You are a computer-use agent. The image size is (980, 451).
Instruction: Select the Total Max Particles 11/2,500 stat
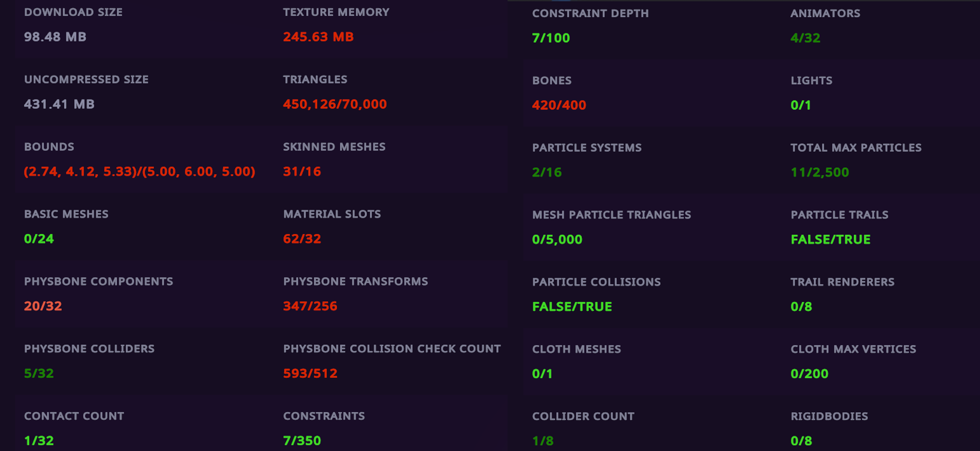point(820,173)
